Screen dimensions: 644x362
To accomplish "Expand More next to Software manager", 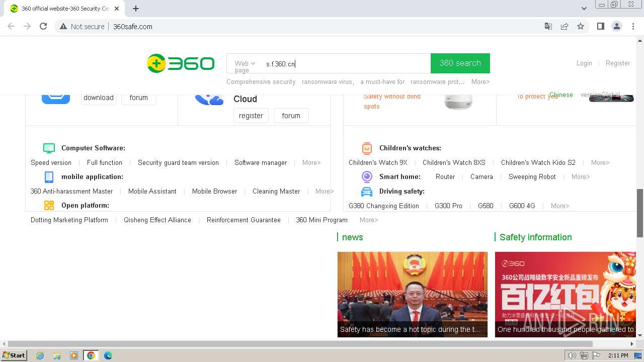I will [x=311, y=162].
